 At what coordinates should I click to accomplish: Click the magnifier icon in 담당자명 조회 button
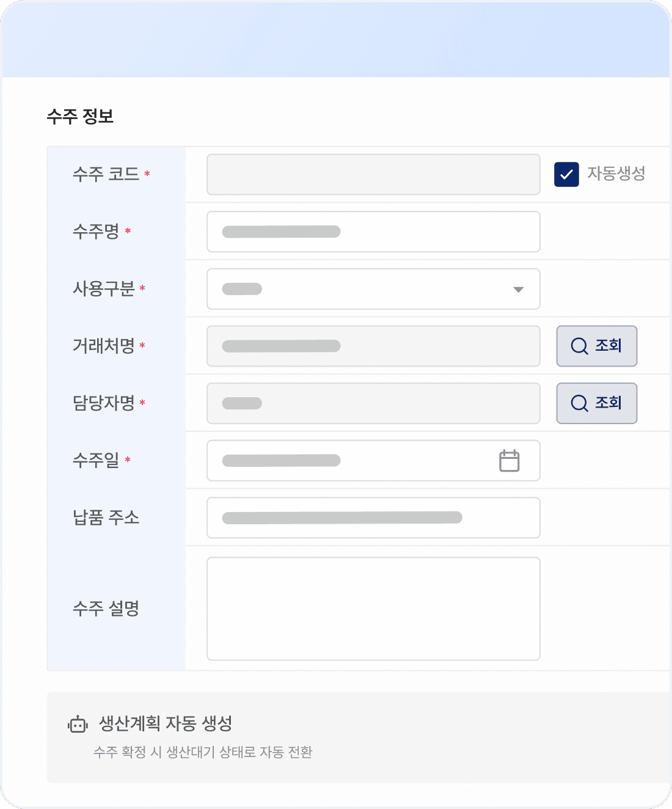pos(579,403)
